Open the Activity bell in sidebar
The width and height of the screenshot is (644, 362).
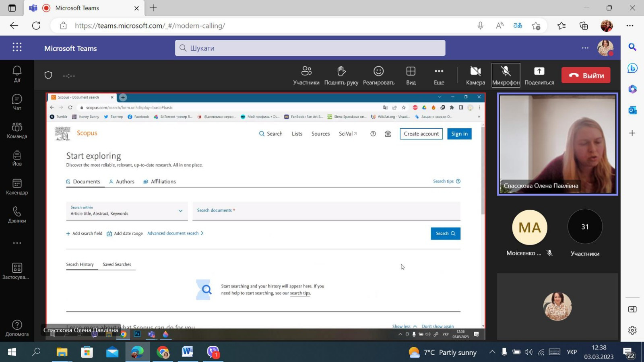coord(17,74)
